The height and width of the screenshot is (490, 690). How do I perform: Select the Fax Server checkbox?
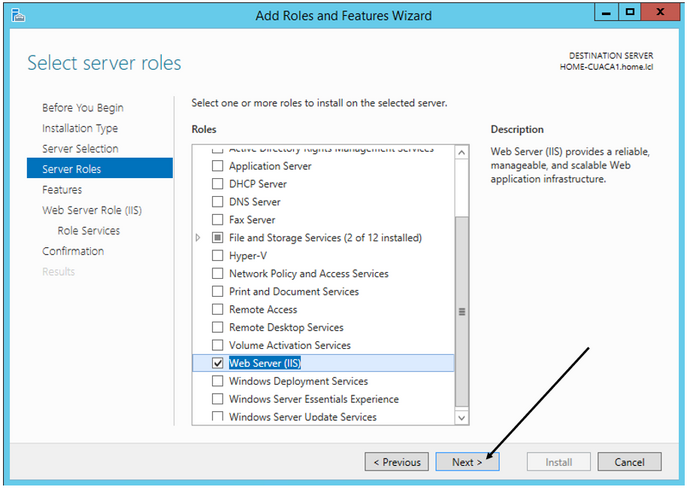coord(217,219)
